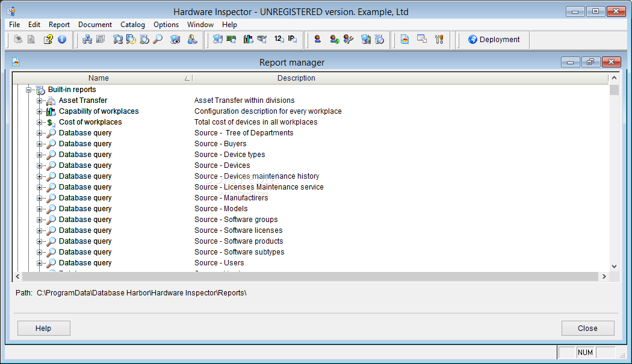Expand the Capability of workplaces node

40,111
